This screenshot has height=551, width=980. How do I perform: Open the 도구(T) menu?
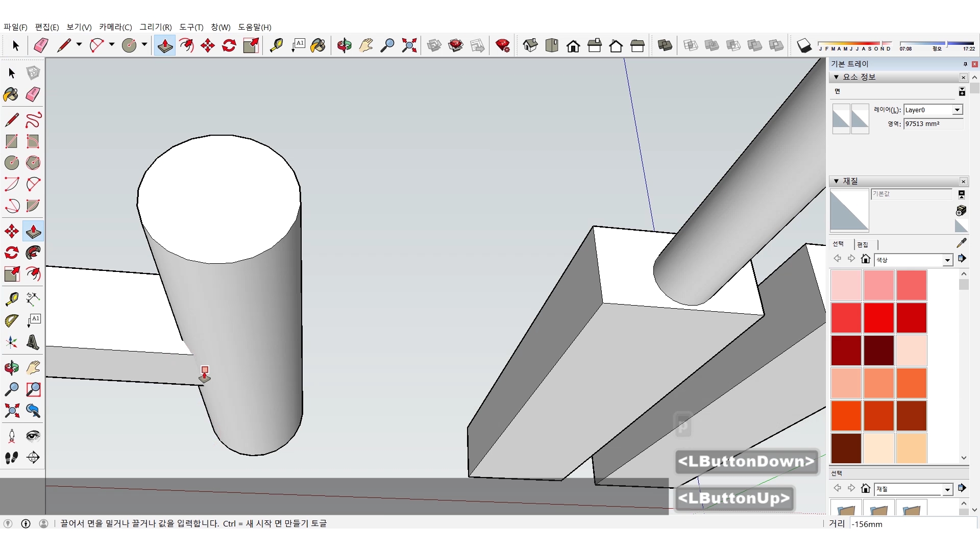191,27
